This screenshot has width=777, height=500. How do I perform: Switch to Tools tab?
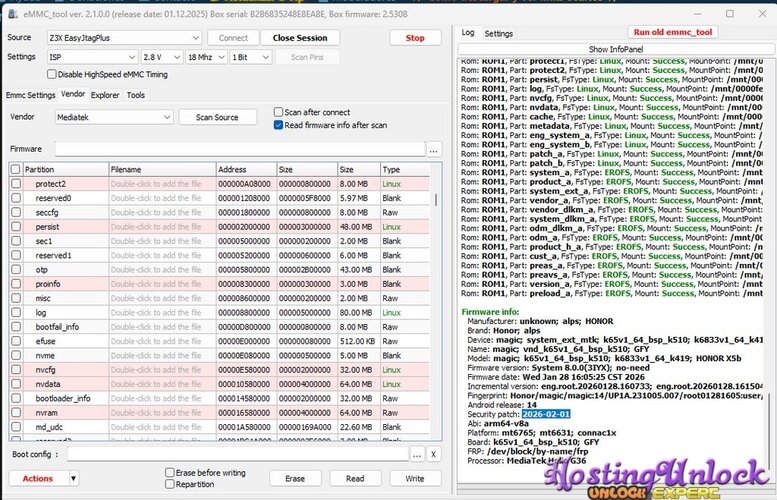click(136, 95)
